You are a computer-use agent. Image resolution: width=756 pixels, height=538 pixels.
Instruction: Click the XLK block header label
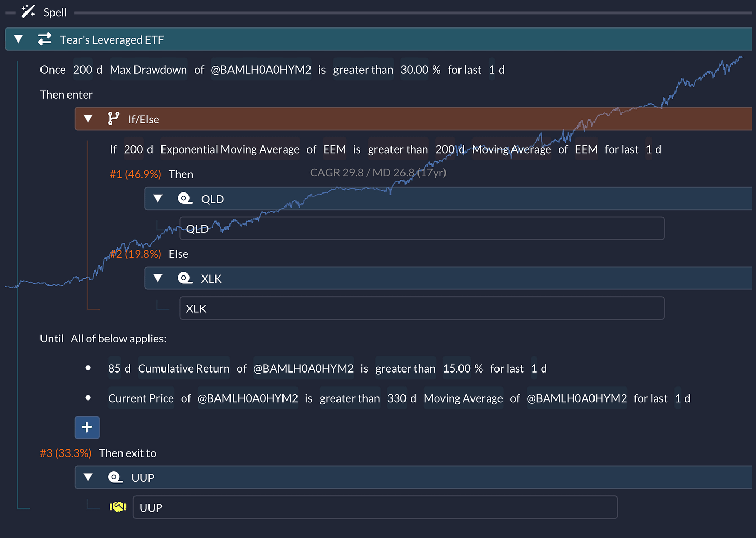(x=211, y=279)
